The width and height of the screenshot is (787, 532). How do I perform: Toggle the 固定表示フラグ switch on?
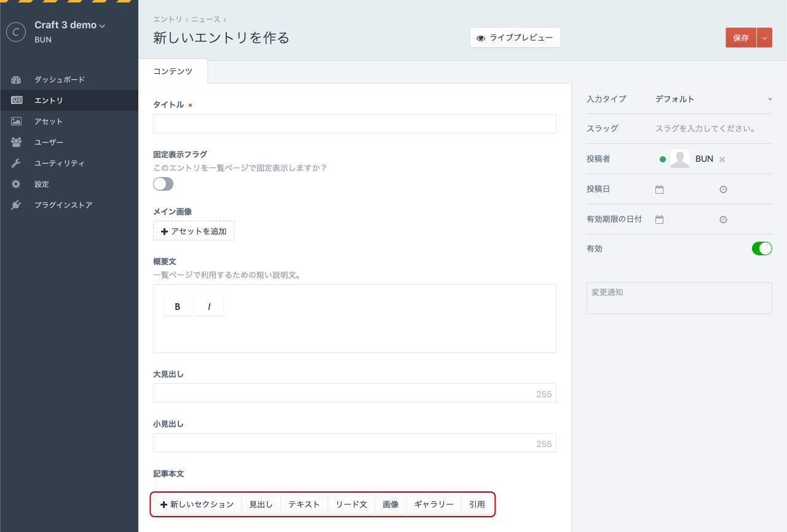point(163,184)
